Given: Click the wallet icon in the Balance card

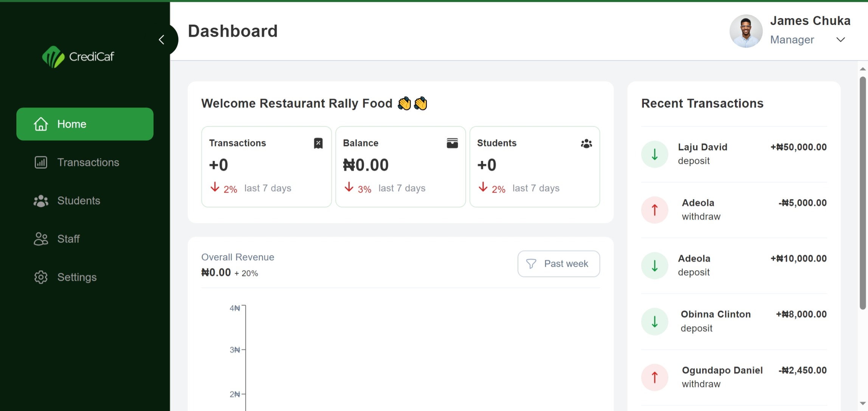Looking at the screenshot, I should [x=452, y=143].
